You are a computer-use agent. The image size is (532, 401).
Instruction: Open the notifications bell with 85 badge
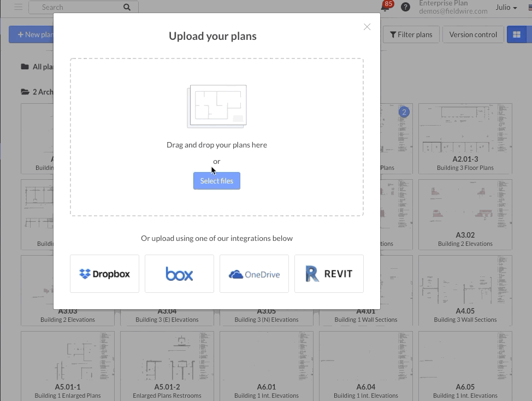[386, 7]
